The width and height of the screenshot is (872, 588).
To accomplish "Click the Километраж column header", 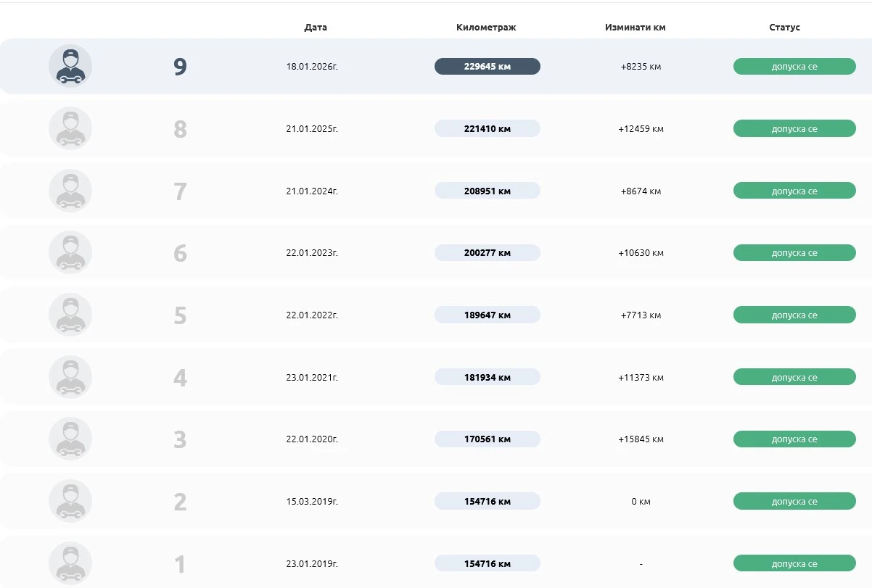I will 486,28.
